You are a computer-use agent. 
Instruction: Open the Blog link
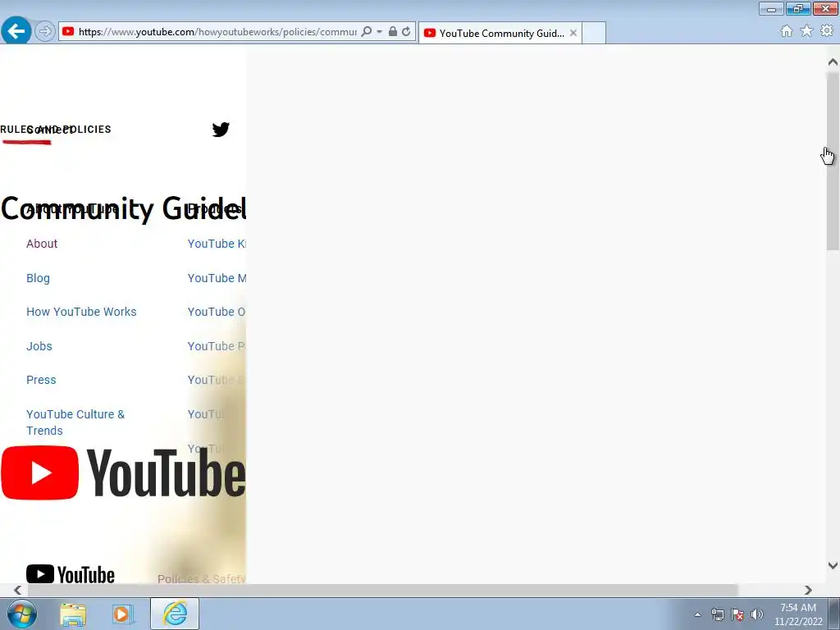[x=38, y=278]
